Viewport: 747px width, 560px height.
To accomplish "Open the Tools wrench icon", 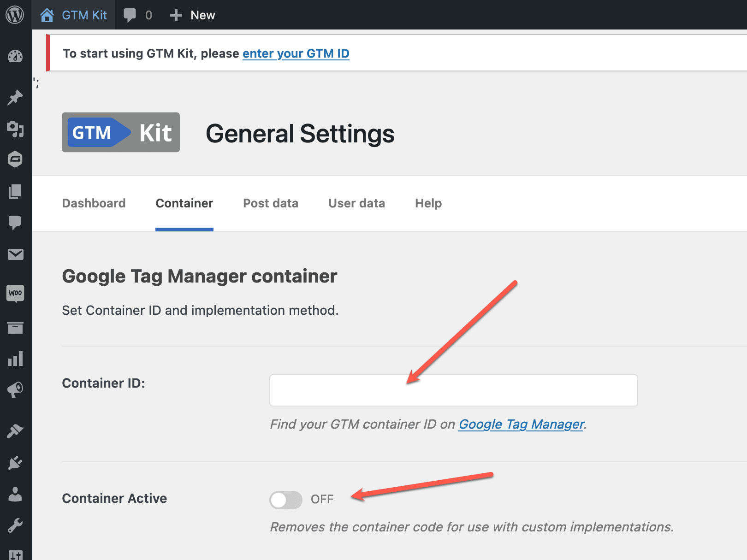I will (15, 525).
